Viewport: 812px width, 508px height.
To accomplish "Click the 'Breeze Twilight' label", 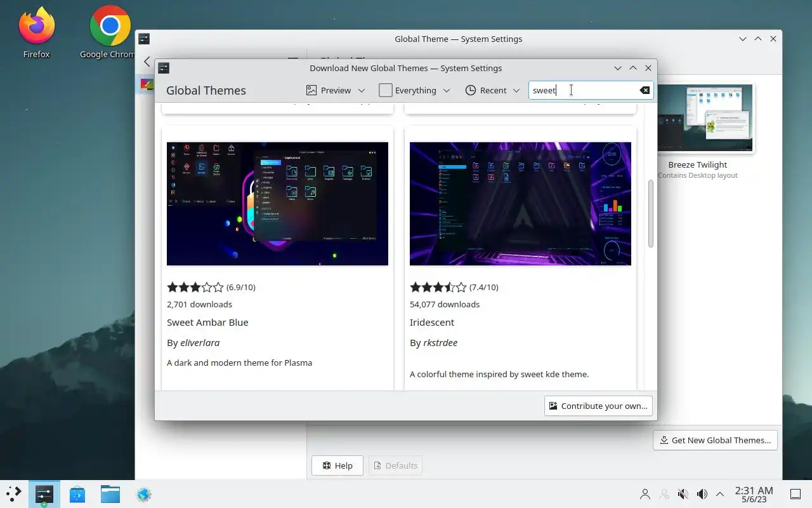I will point(697,164).
